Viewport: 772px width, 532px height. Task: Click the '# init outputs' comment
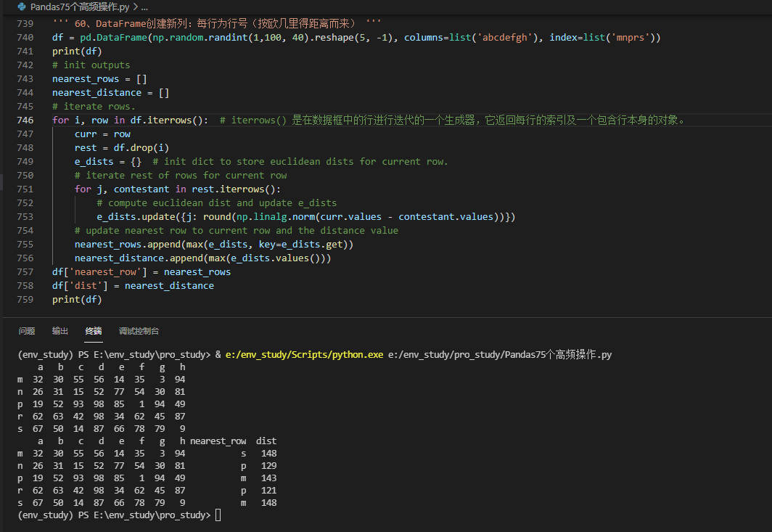(91, 65)
